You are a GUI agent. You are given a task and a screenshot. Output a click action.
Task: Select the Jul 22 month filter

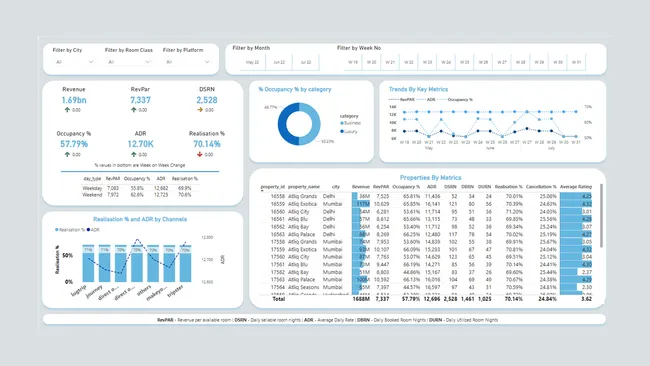[306, 62]
